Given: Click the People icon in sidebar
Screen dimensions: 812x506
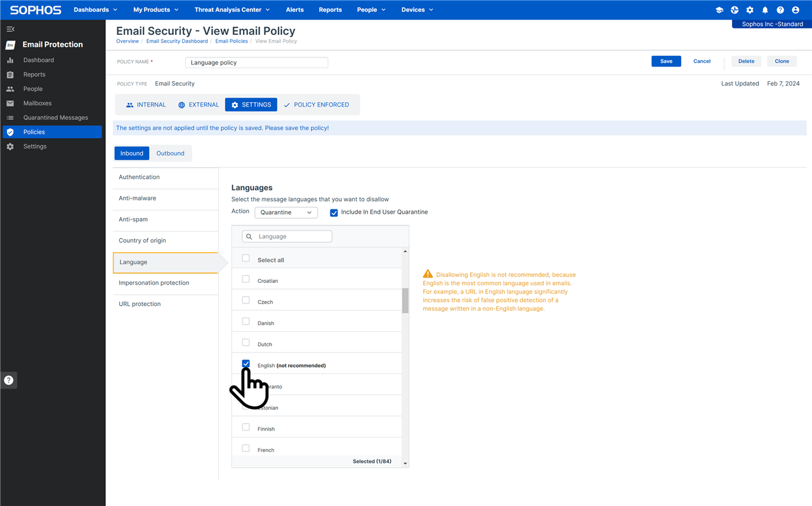Looking at the screenshot, I should coord(10,89).
